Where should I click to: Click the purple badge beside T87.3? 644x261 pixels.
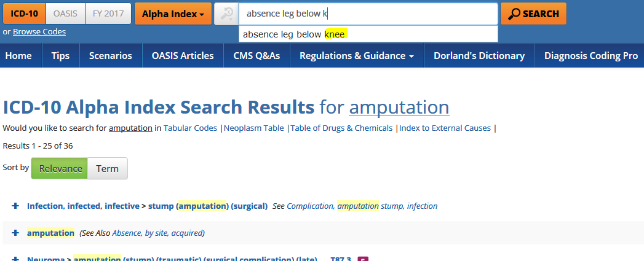[363, 259]
